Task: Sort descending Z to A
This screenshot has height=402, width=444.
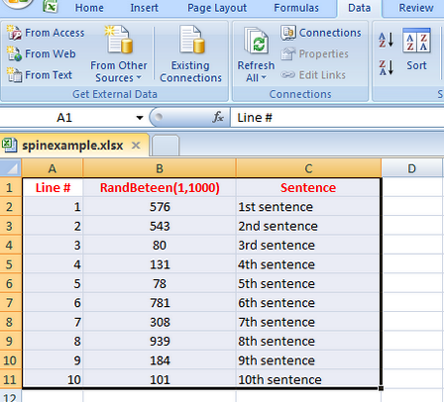Action: (x=386, y=67)
